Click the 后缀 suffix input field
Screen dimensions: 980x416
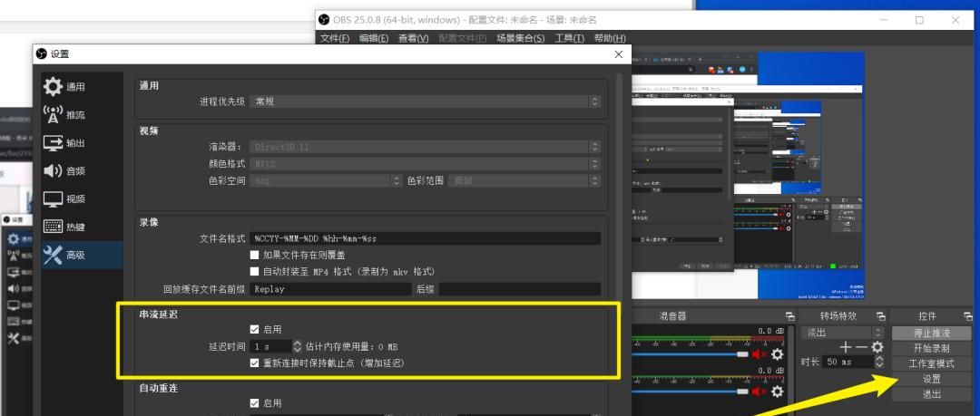[519, 289]
